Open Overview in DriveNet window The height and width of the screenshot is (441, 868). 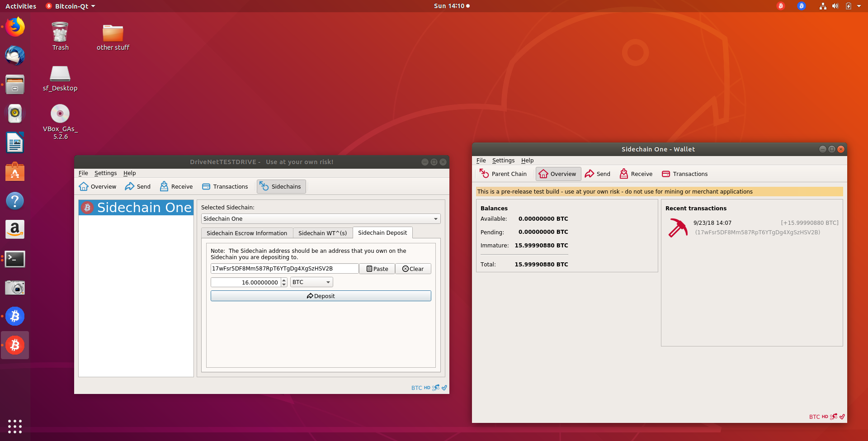pyautogui.click(x=98, y=186)
